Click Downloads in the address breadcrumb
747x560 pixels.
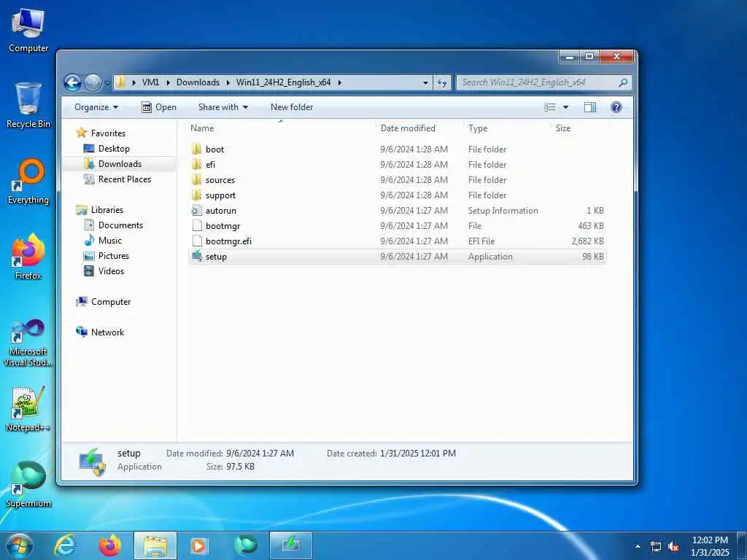click(198, 82)
